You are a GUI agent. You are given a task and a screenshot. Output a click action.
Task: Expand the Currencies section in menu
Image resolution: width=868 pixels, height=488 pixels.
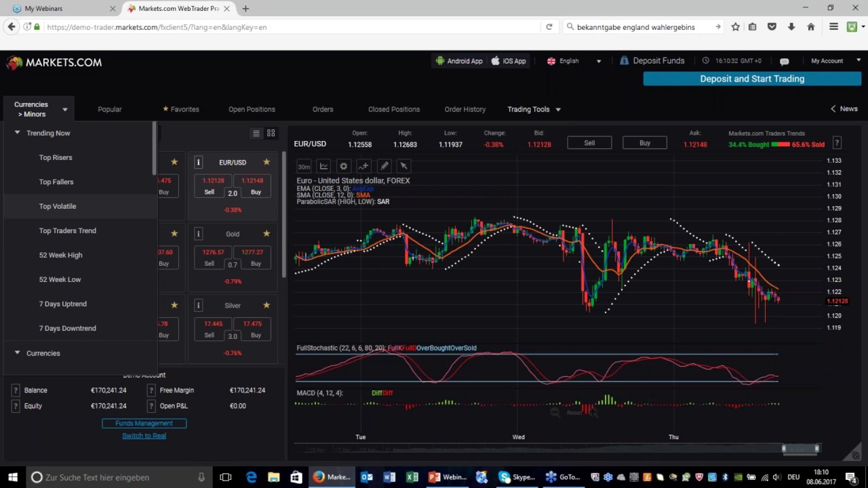coord(18,353)
